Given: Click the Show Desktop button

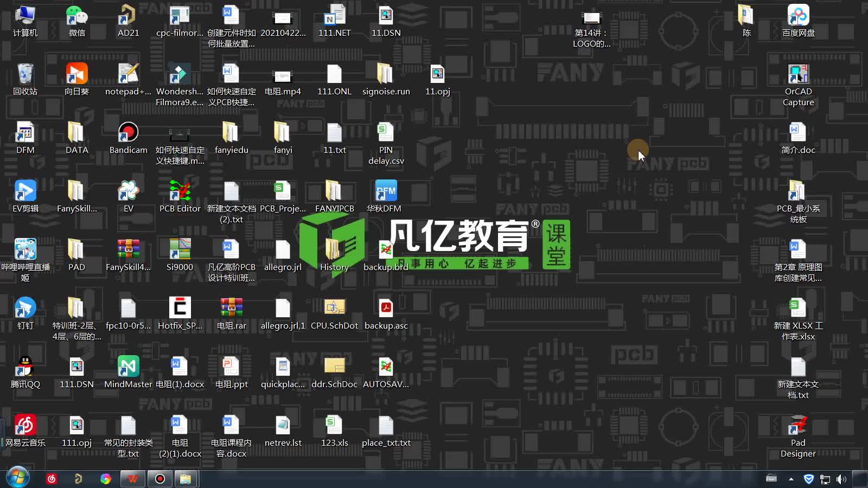Looking at the screenshot, I should point(860,479).
